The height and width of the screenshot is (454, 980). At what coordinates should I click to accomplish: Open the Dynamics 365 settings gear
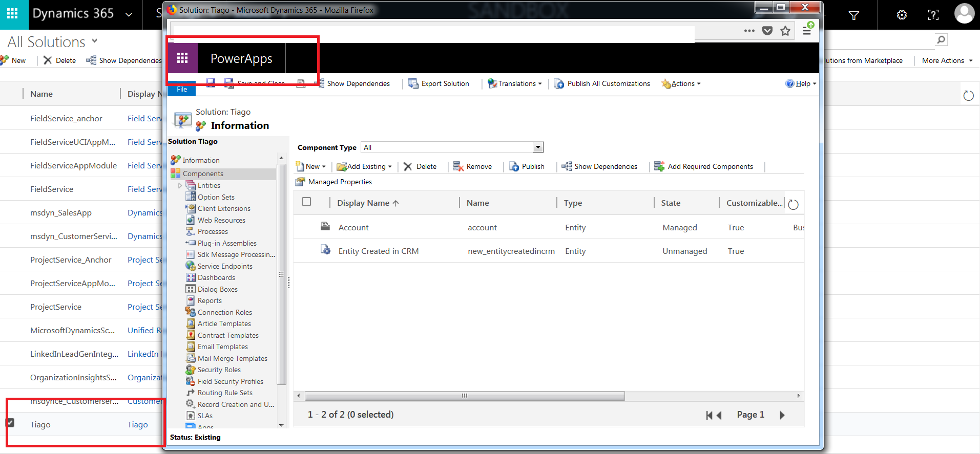pos(902,15)
